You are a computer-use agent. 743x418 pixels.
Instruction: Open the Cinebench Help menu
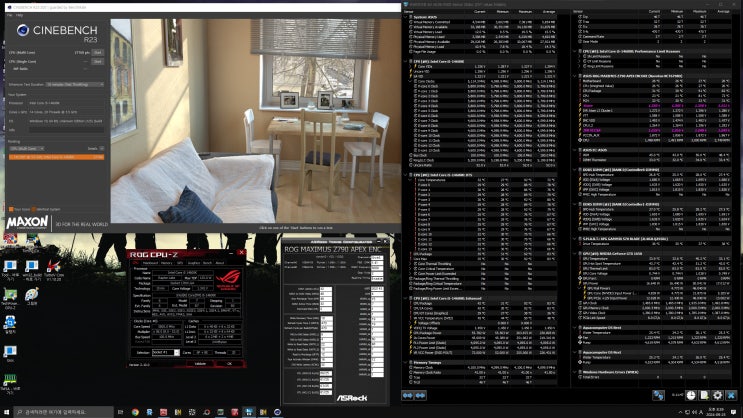pyautogui.click(x=19, y=15)
